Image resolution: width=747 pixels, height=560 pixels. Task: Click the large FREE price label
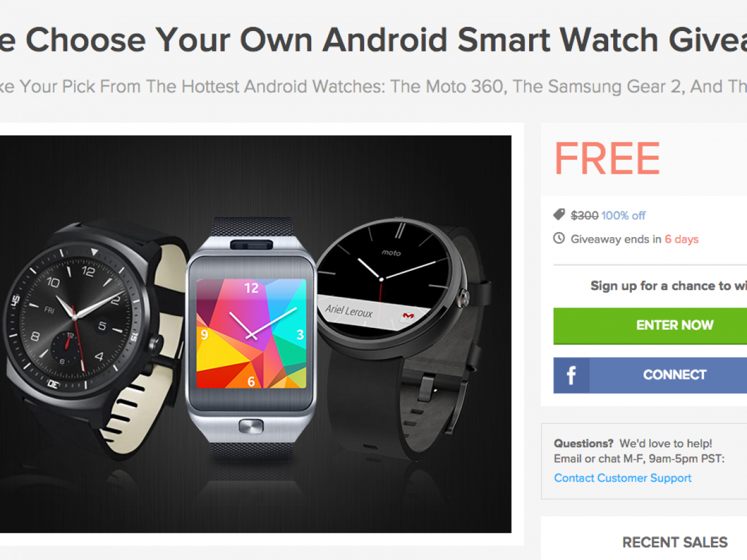[607, 158]
